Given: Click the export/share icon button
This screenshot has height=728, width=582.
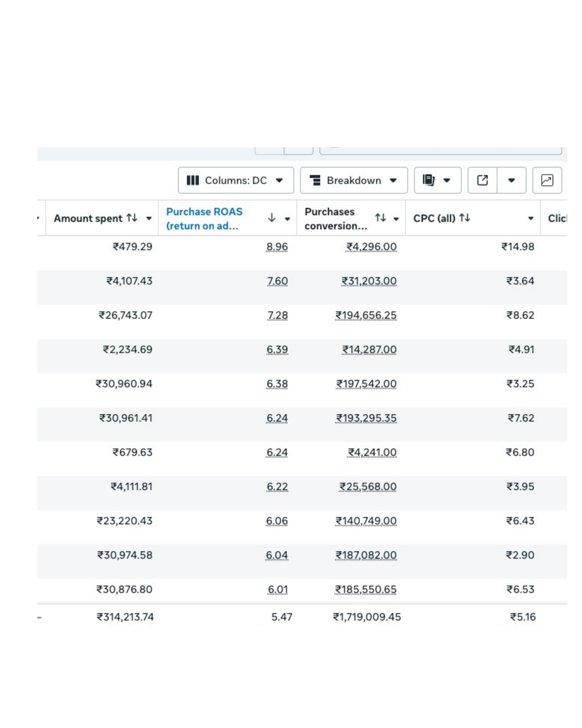Looking at the screenshot, I should pyautogui.click(x=483, y=180).
